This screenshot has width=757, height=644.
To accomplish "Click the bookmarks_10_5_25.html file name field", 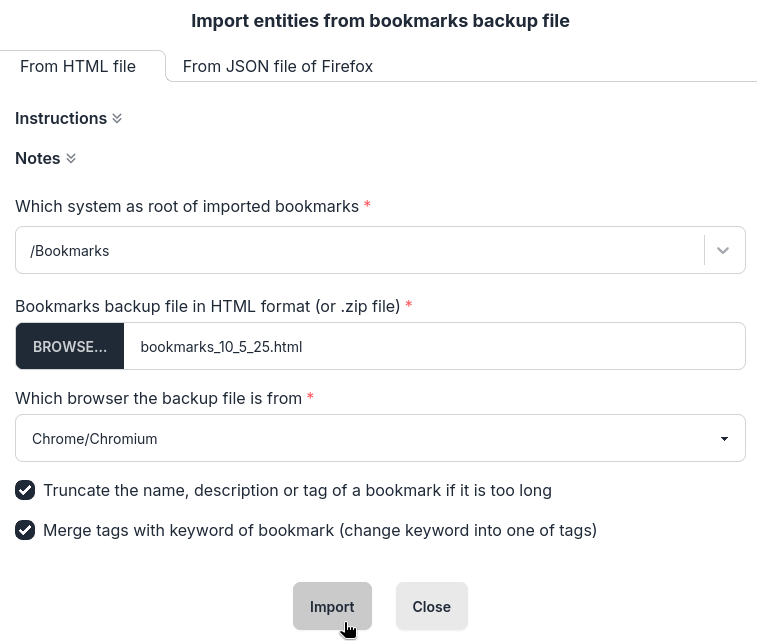I will coord(434,347).
